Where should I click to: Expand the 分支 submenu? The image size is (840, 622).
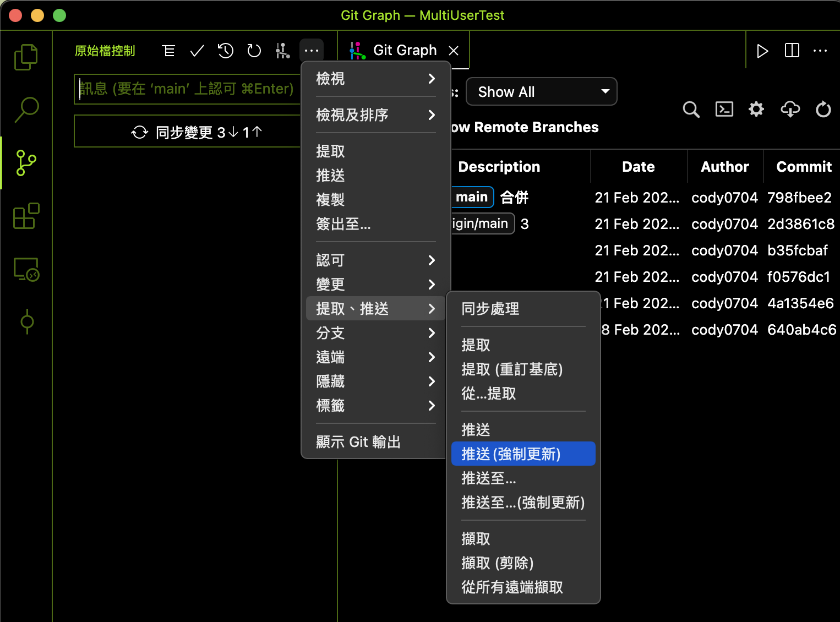(376, 333)
